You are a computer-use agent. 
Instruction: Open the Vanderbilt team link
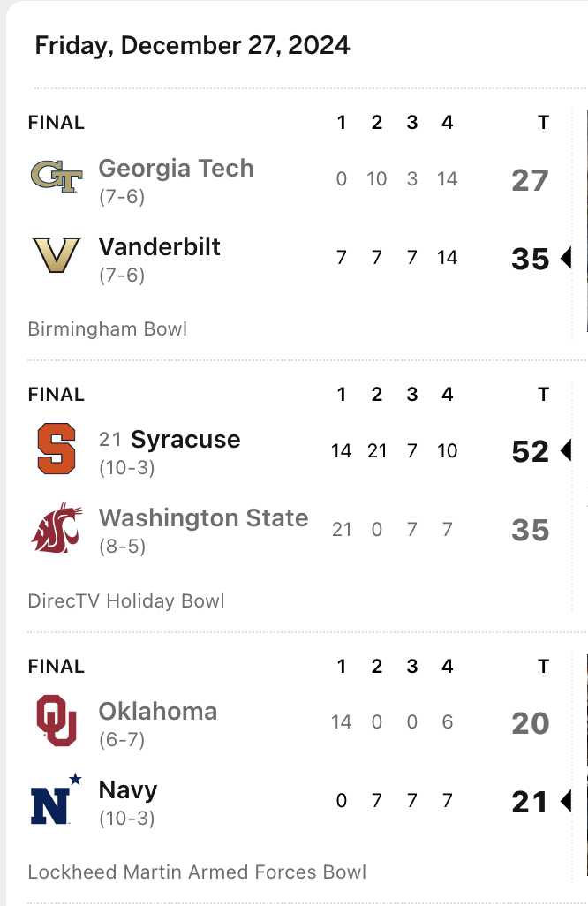point(160,246)
